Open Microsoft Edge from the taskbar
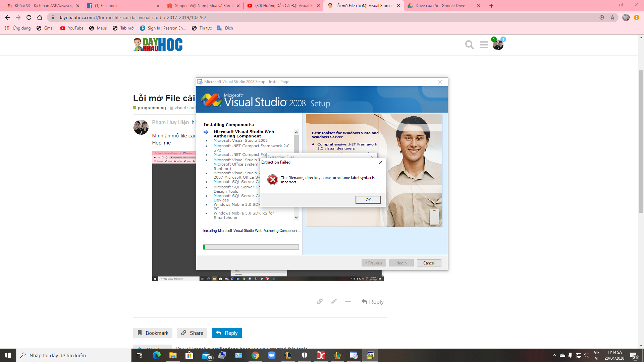 [157, 355]
